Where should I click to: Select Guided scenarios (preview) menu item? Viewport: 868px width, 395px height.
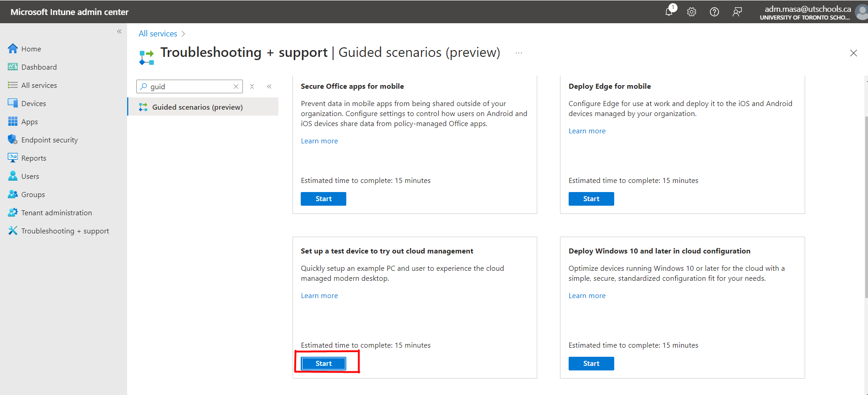[203, 107]
